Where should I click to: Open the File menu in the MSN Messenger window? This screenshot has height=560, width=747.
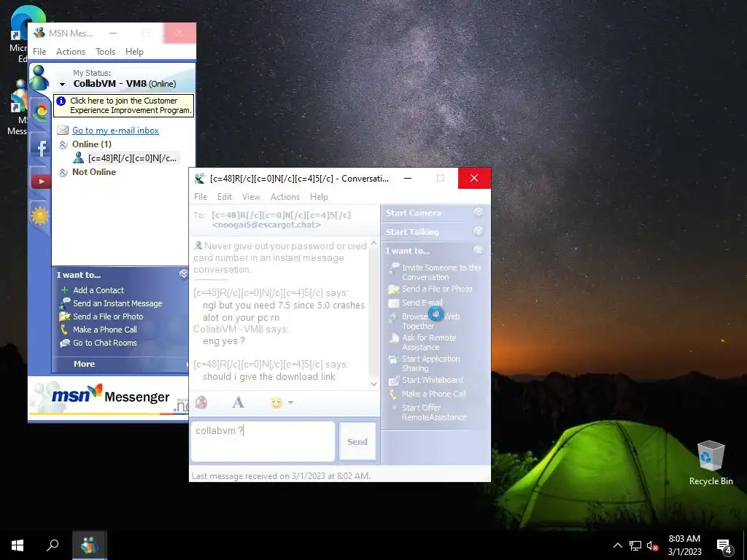tap(39, 52)
